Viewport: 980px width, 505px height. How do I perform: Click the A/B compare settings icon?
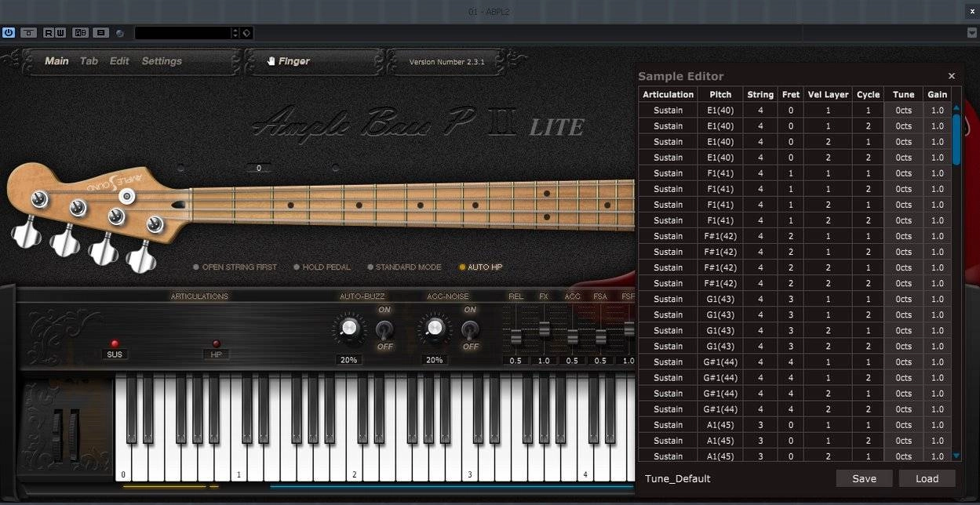click(x=80, y=33)
